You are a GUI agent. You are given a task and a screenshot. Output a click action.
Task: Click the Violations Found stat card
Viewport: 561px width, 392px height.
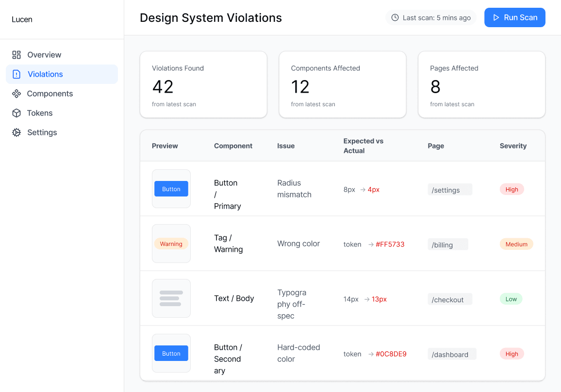tap(203, 84)
